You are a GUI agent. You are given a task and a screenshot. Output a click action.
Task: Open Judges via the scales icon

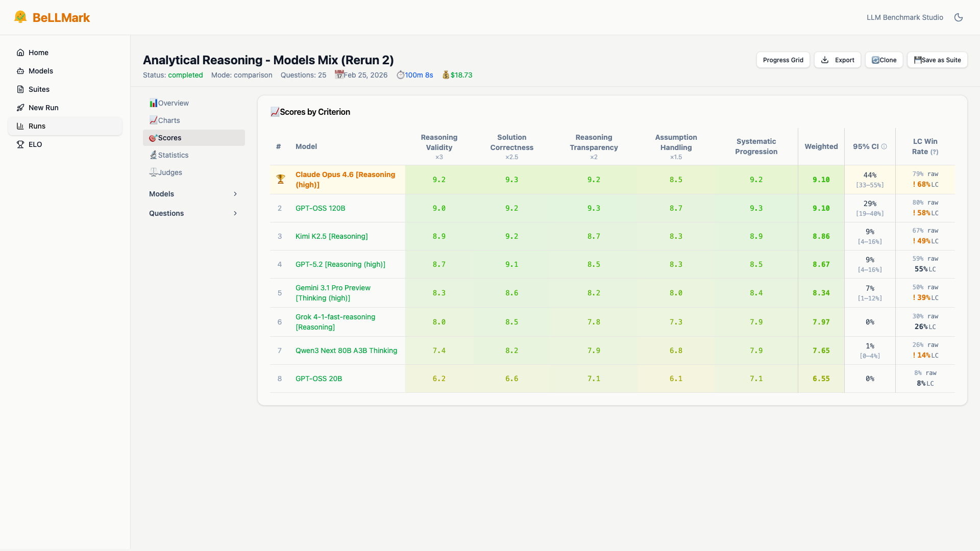point(154,172)
